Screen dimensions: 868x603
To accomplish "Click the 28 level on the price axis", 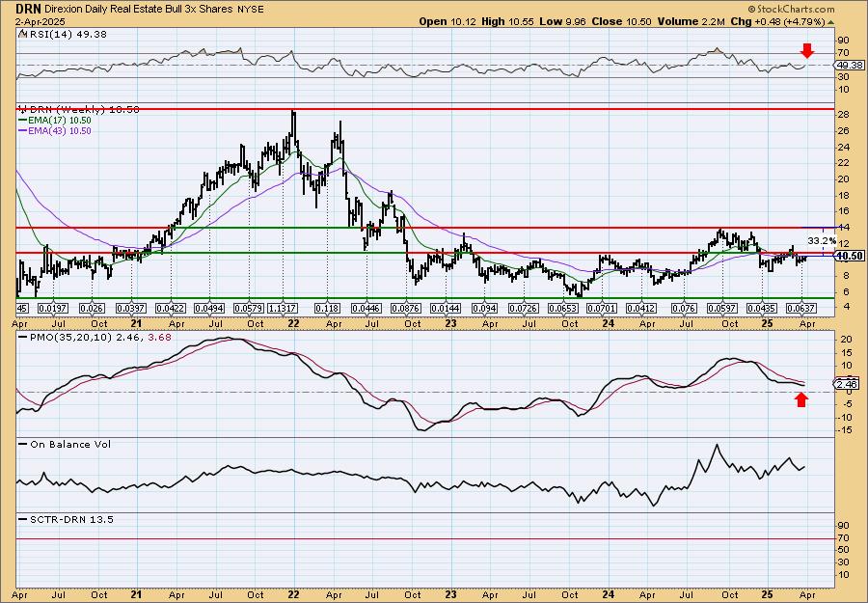I will pos(843,115).
